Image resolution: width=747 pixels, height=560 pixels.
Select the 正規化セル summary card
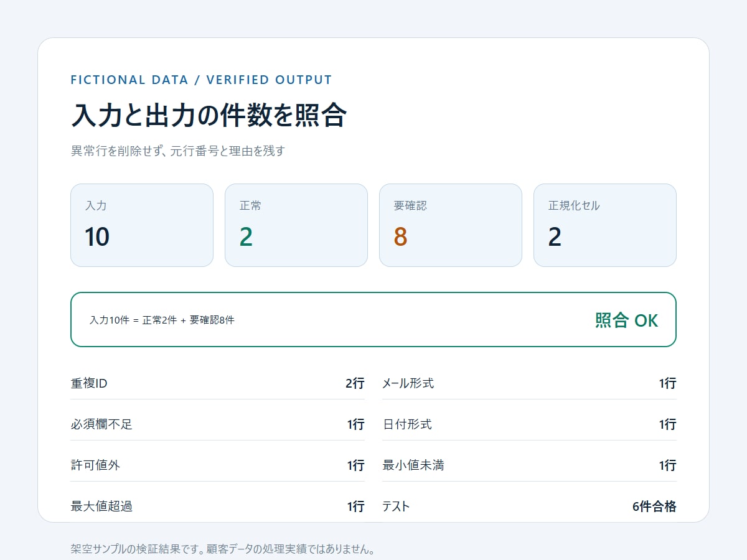605,225
